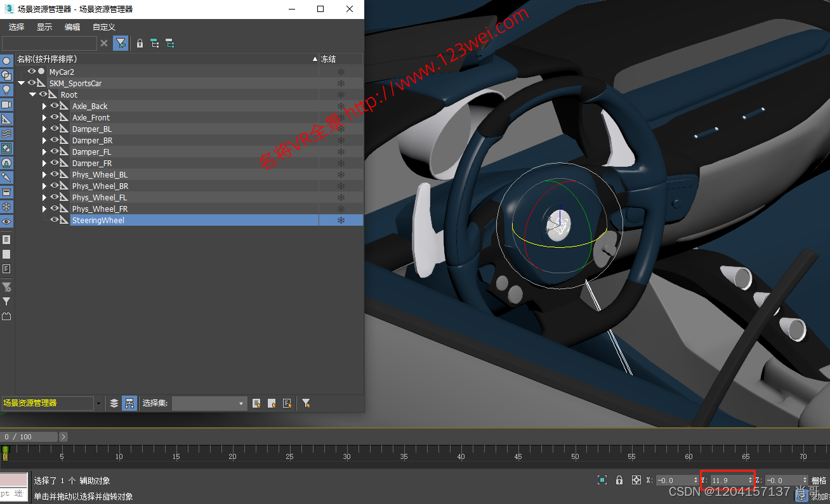Image resolution: width=830 pixels, height=504 pixels.
Task: Toggle the groups display filter icon
Action: (x=6, y=148)
